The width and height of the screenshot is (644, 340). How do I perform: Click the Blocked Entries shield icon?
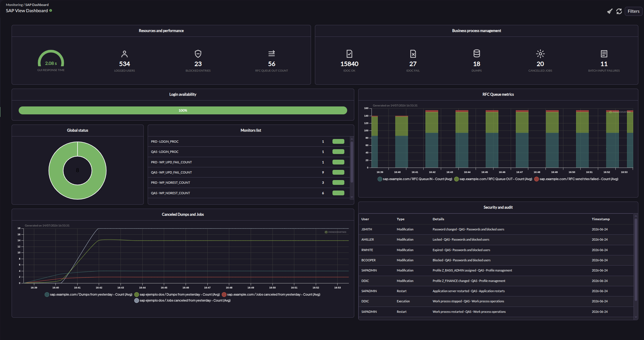pyautogui.click(x=198, y=54)
